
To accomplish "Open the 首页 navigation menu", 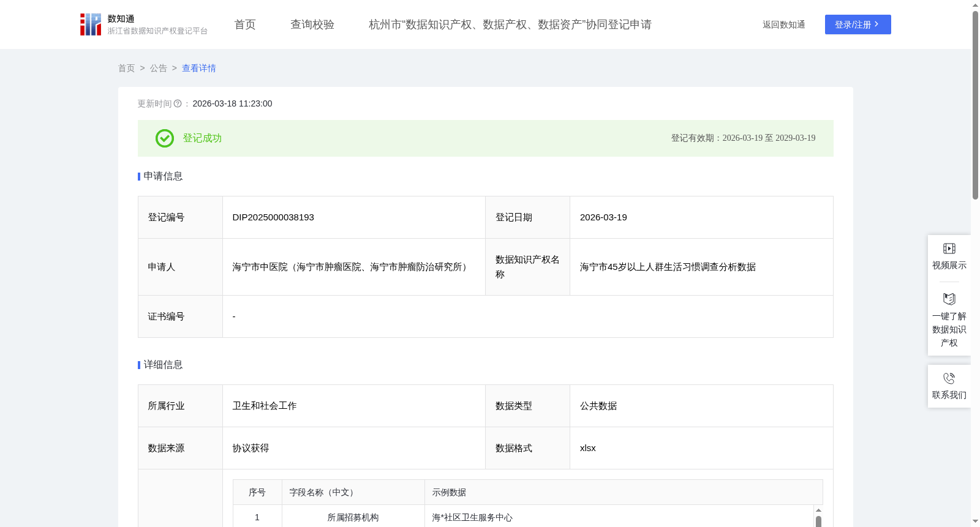I will (245, 24).
